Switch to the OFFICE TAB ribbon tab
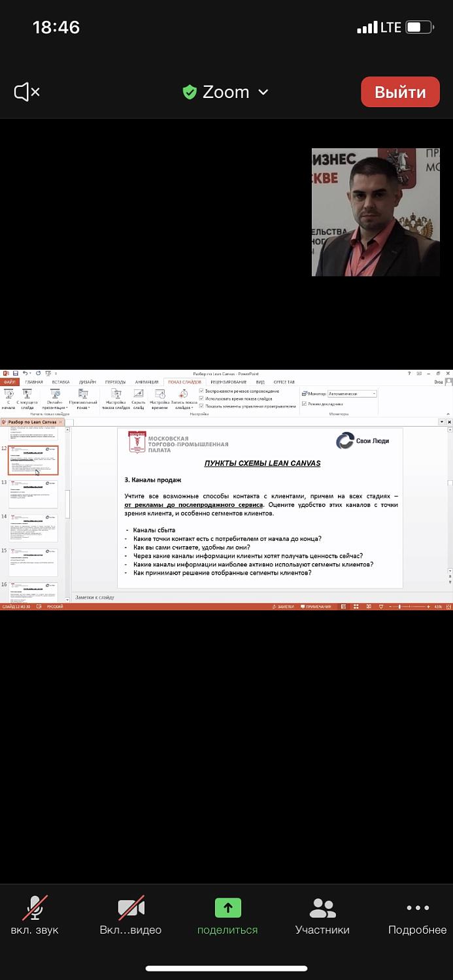 (284, 382)
